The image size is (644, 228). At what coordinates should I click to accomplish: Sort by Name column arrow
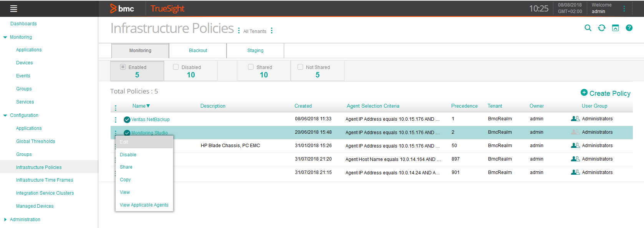[x=148, y=106]
